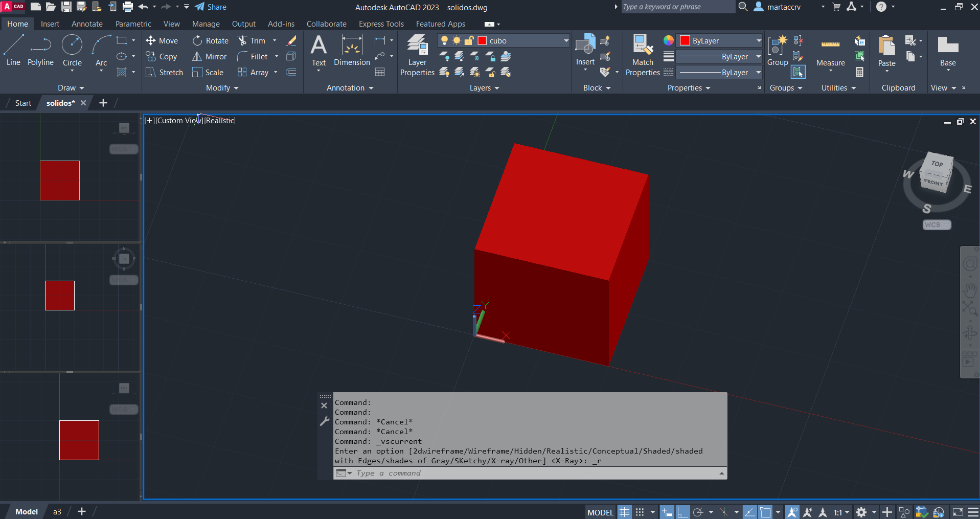980x519 pixels.
Task: Click the Mirror tool icon
Action: point(197,57)
